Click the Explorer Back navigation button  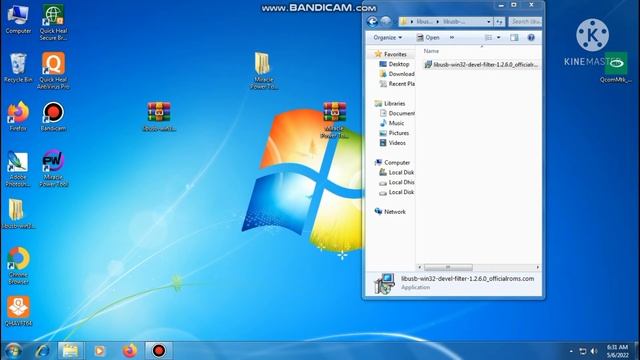pyautogui.click(x=372, y=21)
